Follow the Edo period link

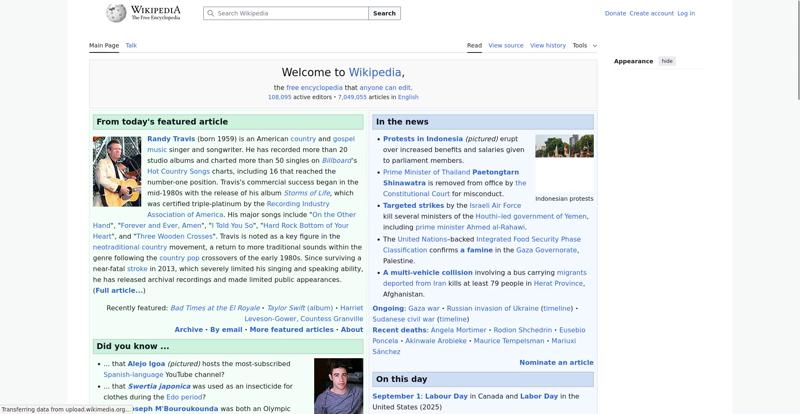184,397
